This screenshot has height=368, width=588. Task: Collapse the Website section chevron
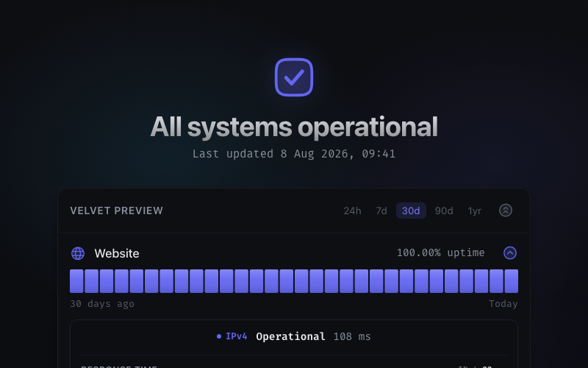pos(510,252)
